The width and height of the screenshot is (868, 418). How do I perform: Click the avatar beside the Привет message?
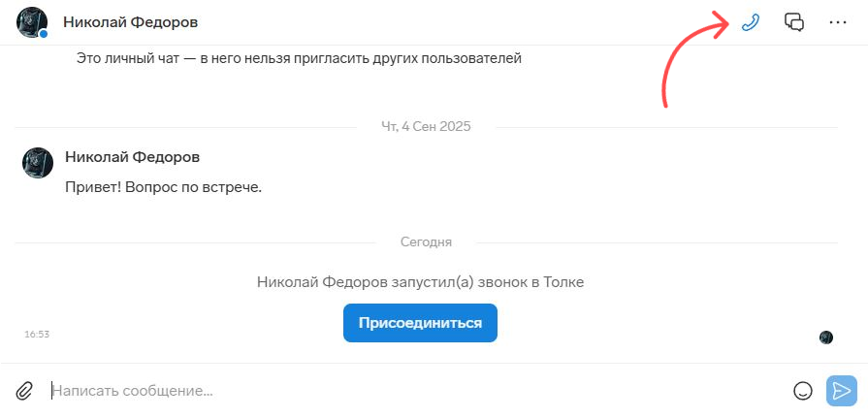coord(38,163)
